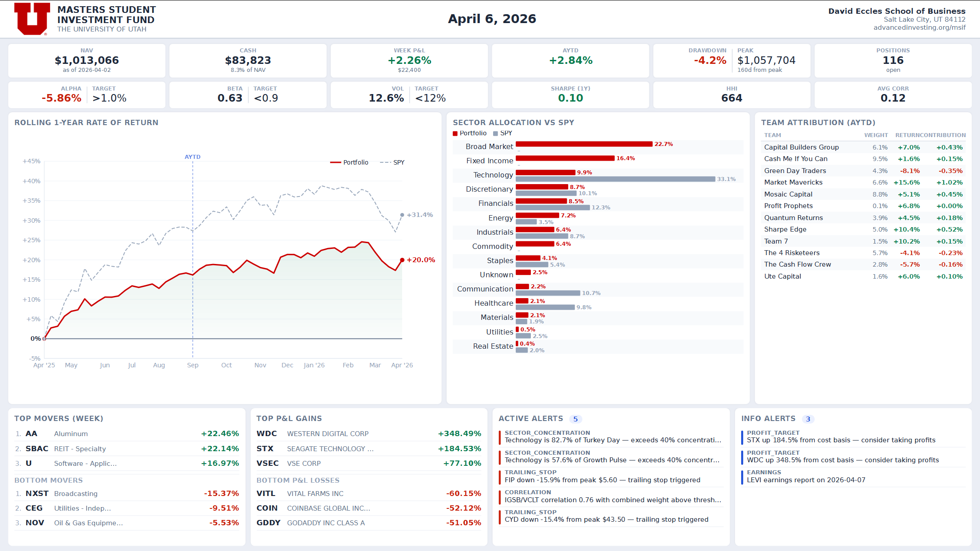Click the Active Alerts count badge

tap(575, 419)
